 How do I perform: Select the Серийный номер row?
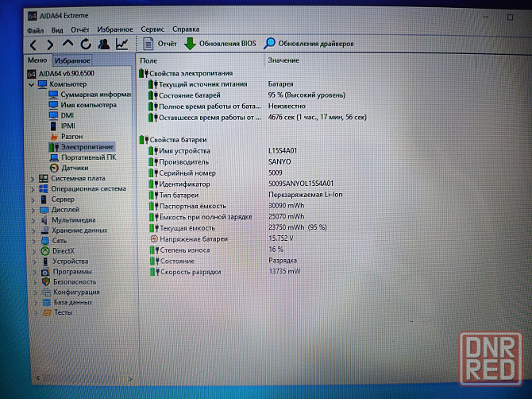point(216,172)
